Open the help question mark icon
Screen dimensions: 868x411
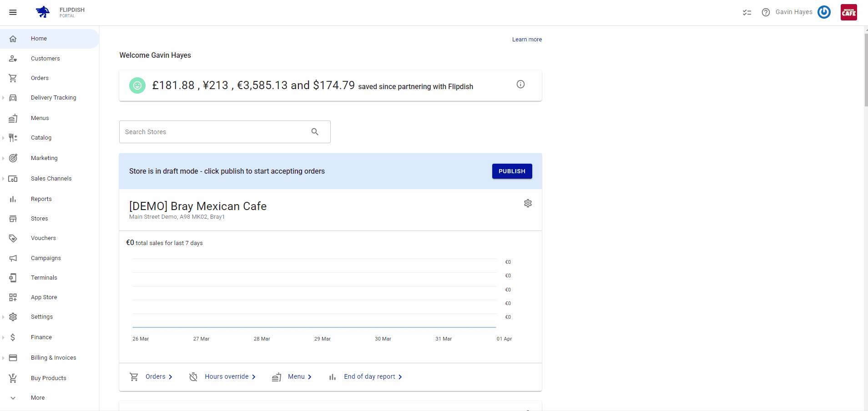coord(766,12)
